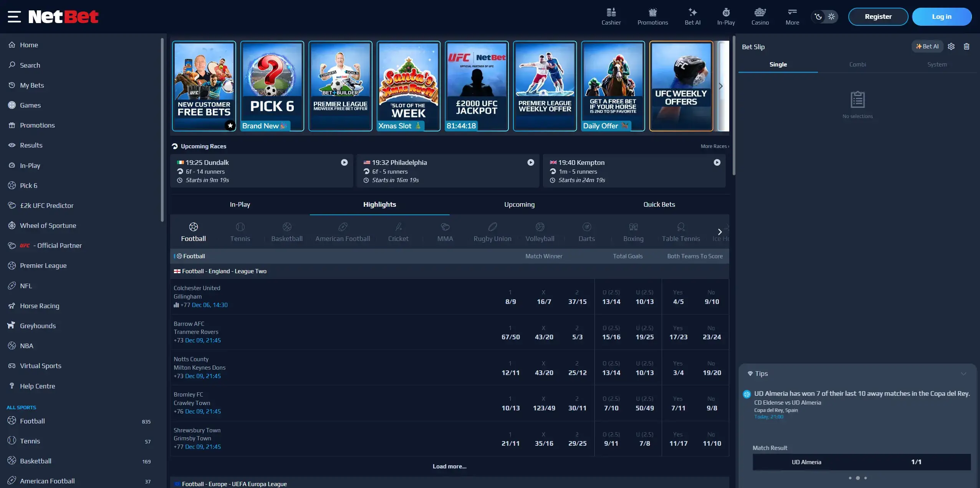Open the Wheel of Sportune page

(x=48, y=226)
